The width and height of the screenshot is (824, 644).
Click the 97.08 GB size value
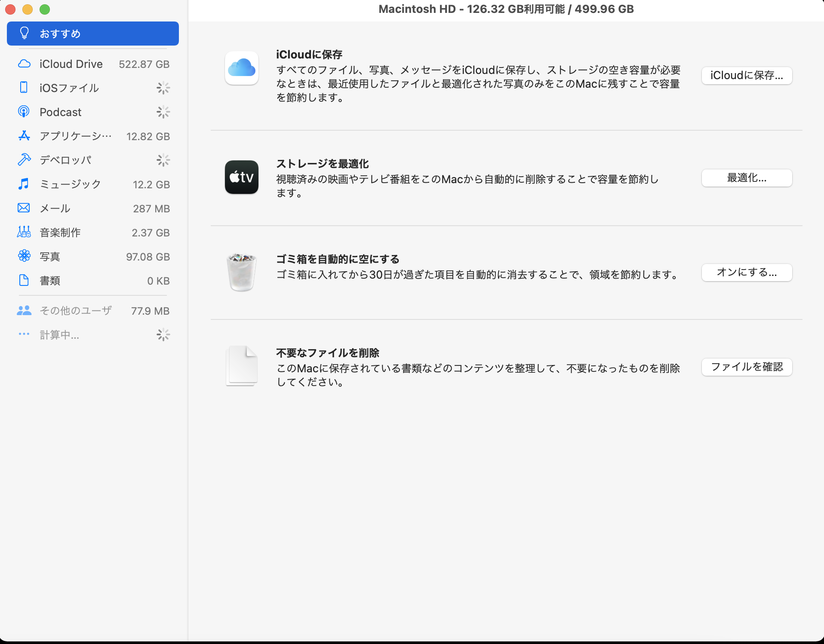[148, 257]
